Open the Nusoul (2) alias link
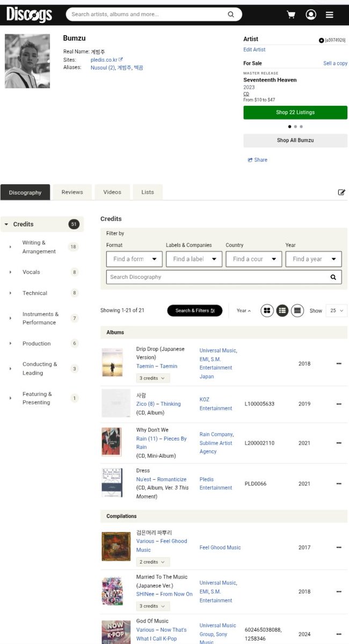Viewport: 349px width, 644px height. (103, 68)
